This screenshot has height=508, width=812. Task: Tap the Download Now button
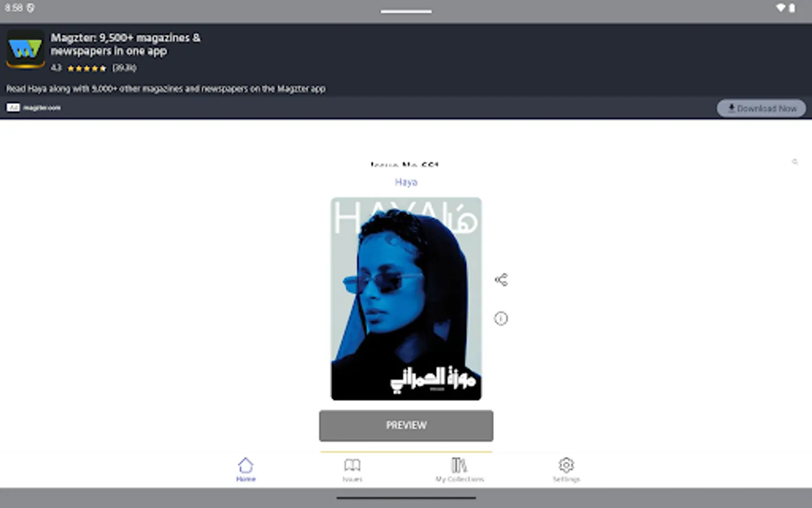(761, 108)
